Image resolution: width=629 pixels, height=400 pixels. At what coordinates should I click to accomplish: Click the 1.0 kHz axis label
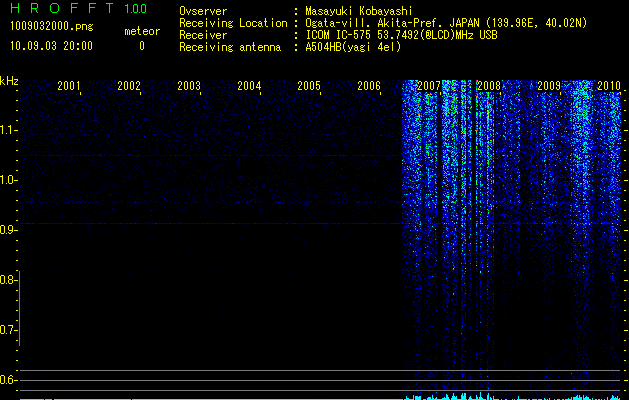tap(7, 180)
